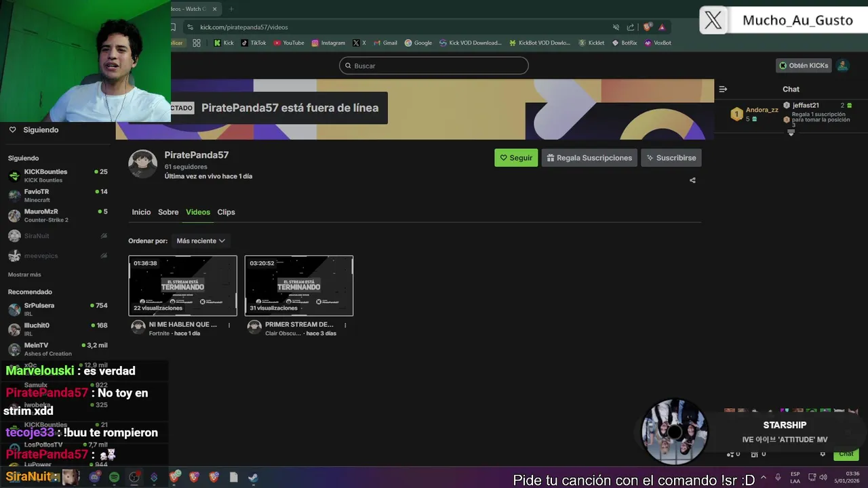Open the X bookmark in bookmarks bar
The image size is (868, 488).
point(359,43)
